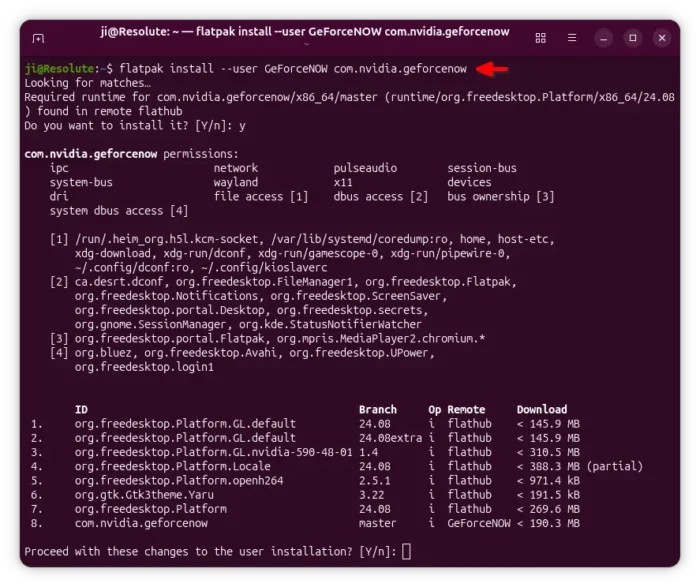Close the terminal window
The height and width of the screenshot is (587, 700).
point(662,38)
